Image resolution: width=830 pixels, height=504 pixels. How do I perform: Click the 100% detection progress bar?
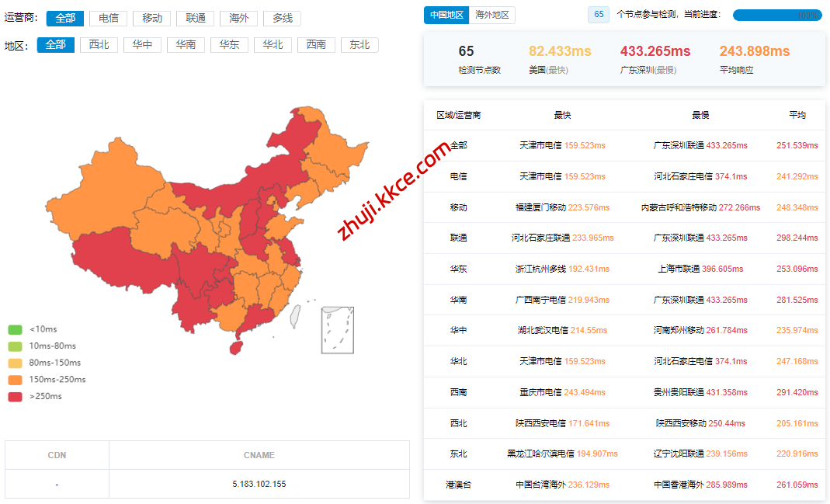[777, 15]
